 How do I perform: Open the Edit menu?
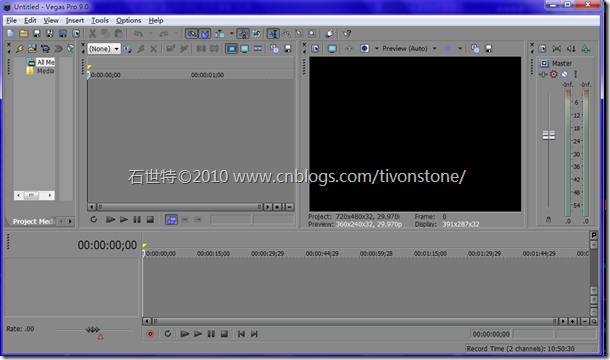click(x=30, y=21)
